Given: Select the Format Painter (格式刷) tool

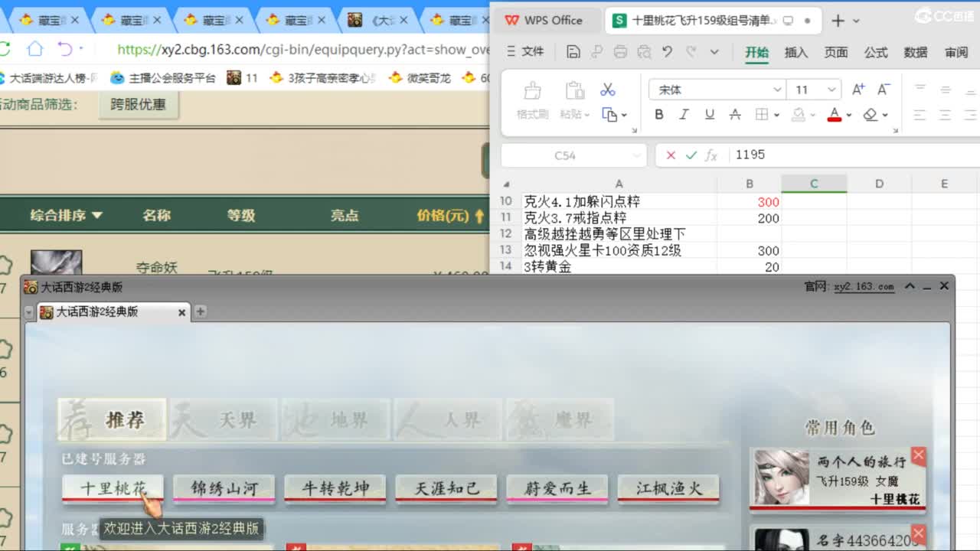Looking at the screenshot, I should tap(532, 100).
